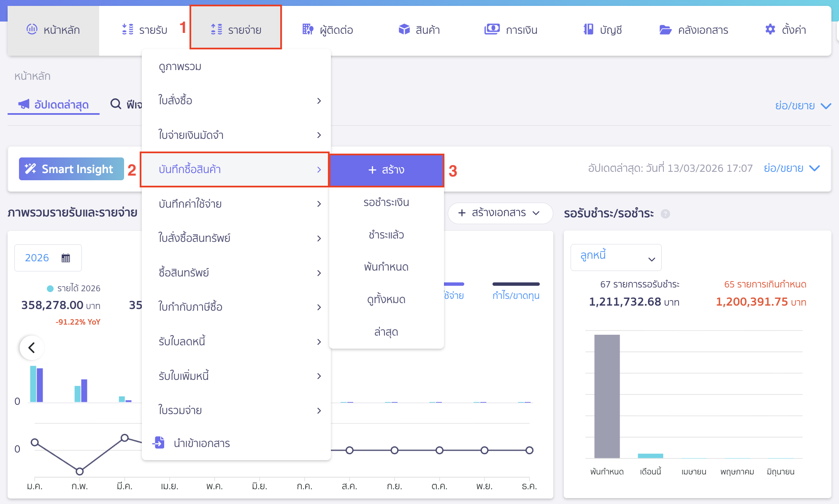
Task: Click the Smart Insight button
Action: pyautogui.click(x=71, y=169)
